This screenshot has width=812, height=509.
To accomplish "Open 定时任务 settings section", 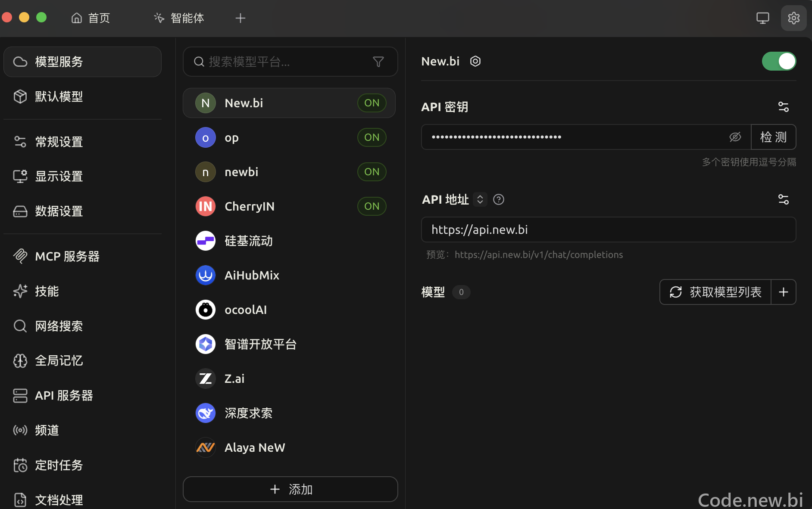I will click(x=82, y=465).
